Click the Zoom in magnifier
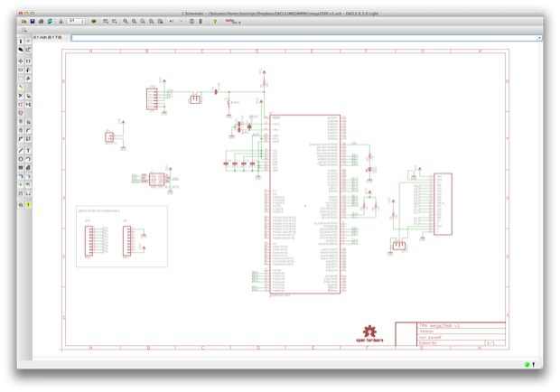Screen dimensions: 560x392 click(134, 22)
